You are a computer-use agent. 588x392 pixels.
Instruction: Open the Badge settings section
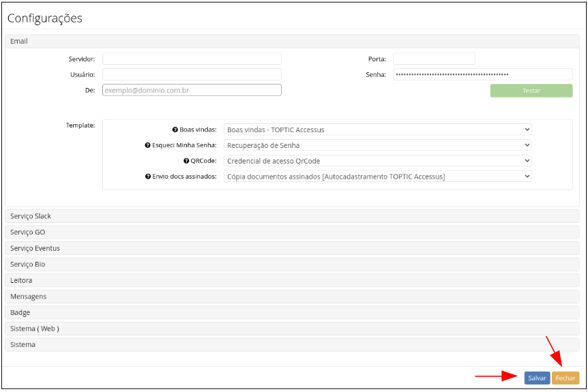(292, 312)
